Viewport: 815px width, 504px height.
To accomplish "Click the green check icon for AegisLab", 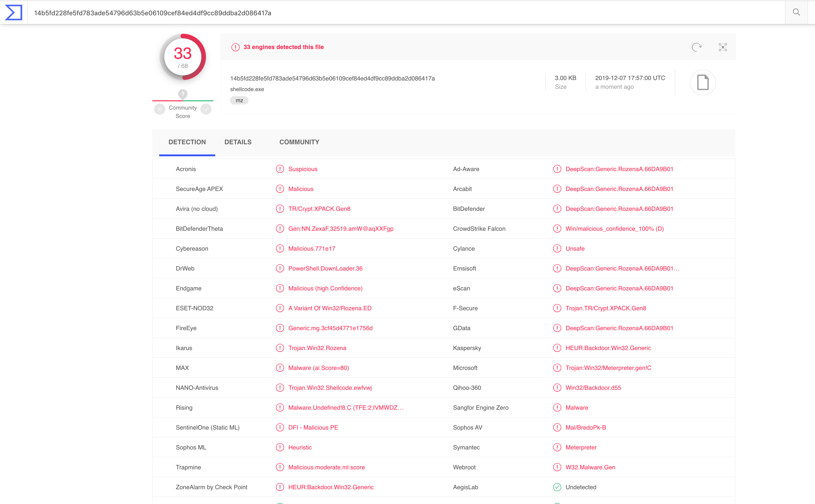I will point(557,487).
